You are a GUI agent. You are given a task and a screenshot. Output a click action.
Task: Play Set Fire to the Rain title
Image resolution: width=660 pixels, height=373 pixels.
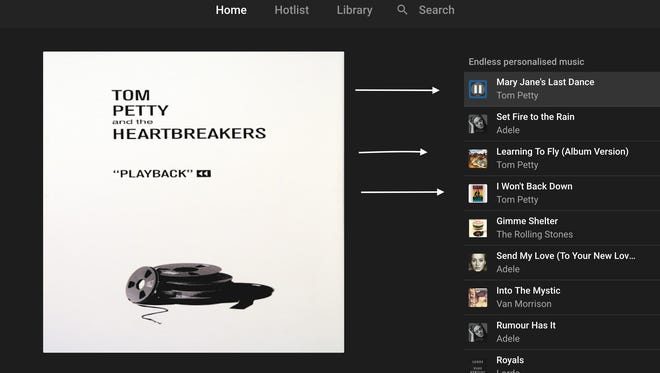point(535,117)
